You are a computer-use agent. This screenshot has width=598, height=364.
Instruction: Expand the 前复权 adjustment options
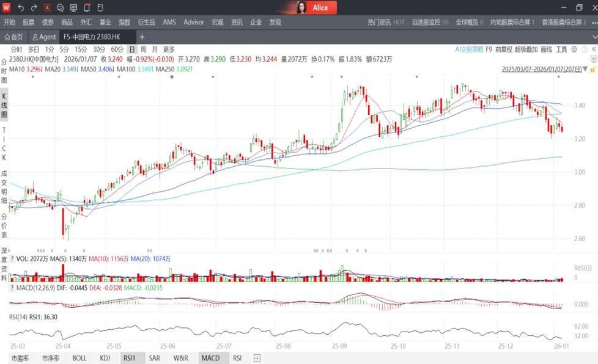click(x=503, y=49)
